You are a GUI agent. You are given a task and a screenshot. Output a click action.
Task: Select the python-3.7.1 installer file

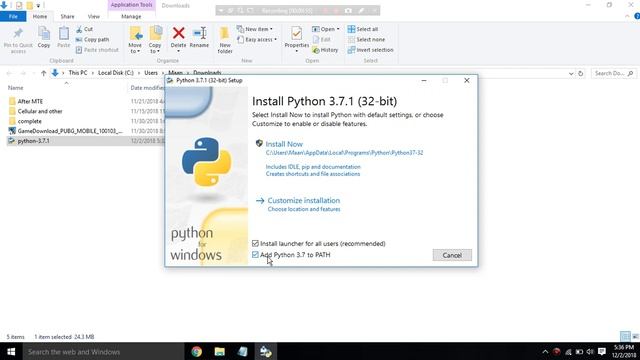pos(33,141)
